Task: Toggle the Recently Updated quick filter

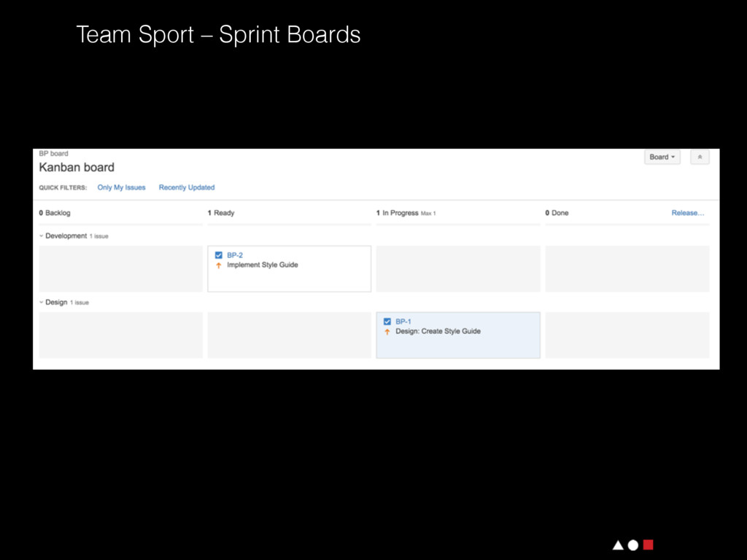Action: pos(187,187)
